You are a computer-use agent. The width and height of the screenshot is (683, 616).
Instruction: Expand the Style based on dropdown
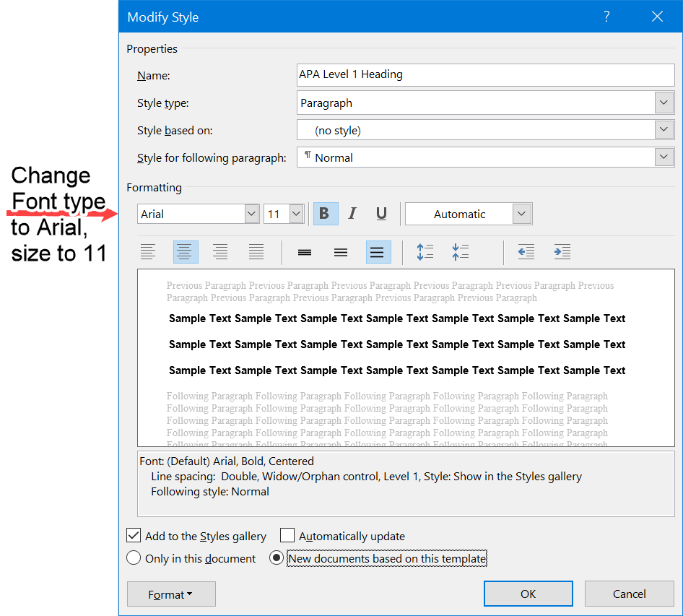664,130
